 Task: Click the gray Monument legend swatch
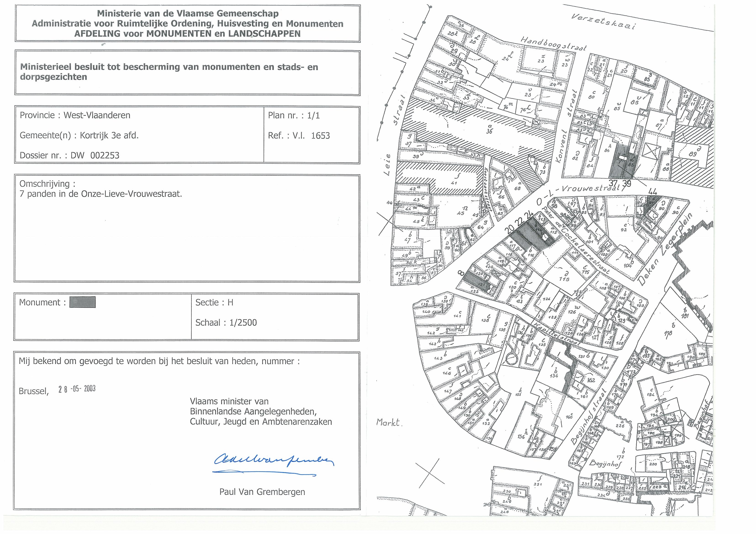pyautogui.click(x=82, y=302)
